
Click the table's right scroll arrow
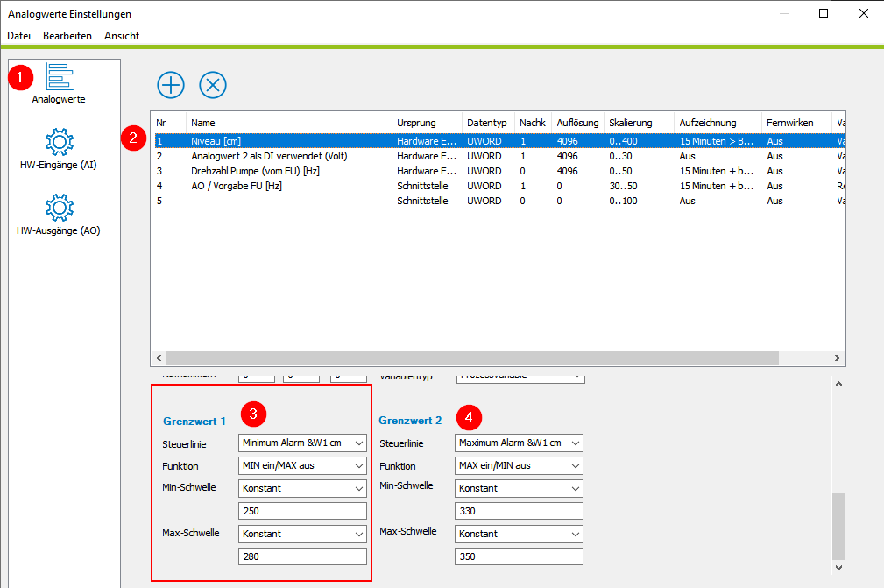[838, 358]
